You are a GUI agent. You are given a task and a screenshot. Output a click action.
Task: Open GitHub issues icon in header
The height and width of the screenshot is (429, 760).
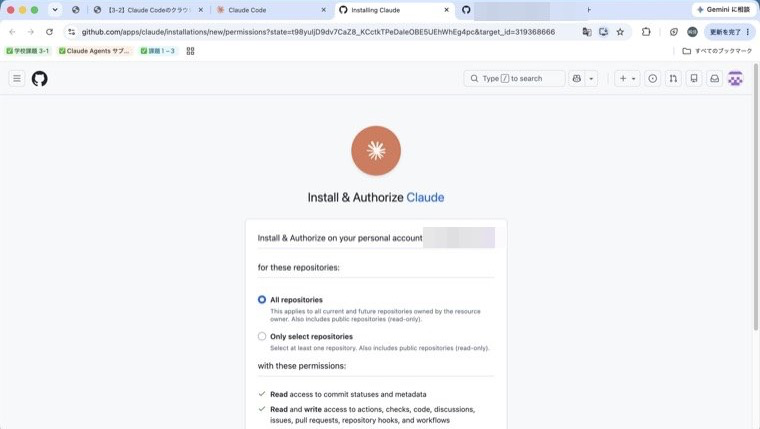point(652,79)
